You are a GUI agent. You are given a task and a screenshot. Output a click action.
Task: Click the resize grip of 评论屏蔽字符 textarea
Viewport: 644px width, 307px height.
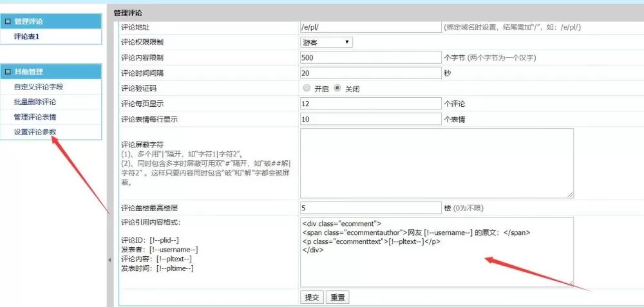pos(570,195)
